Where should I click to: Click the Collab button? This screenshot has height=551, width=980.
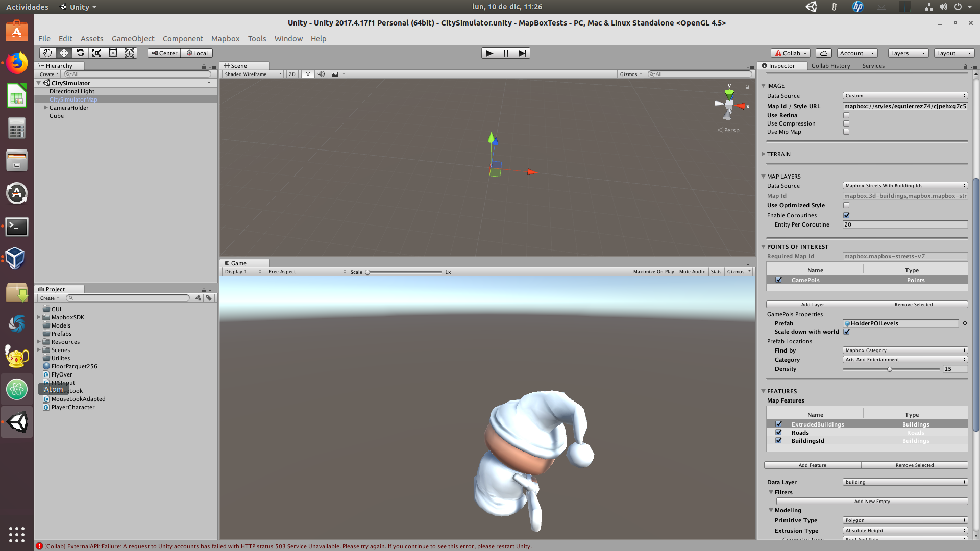click(791, 53)
